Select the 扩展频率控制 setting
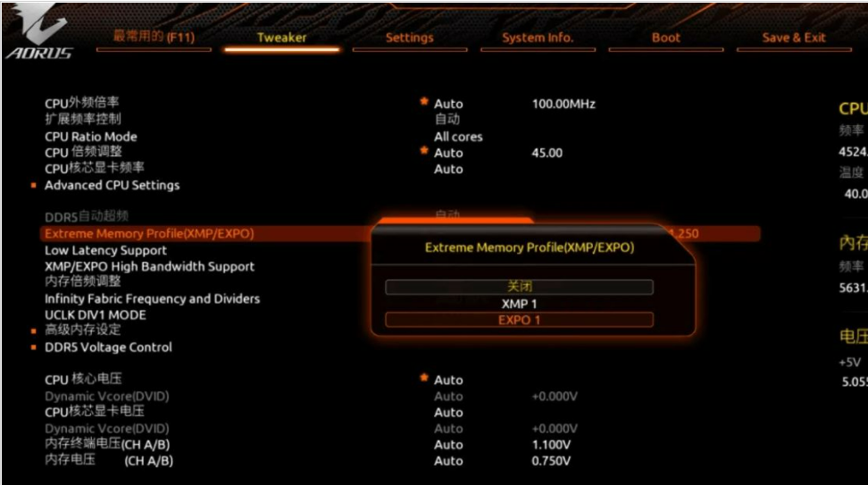Viewport: 868px width, 485px height. 83,119
